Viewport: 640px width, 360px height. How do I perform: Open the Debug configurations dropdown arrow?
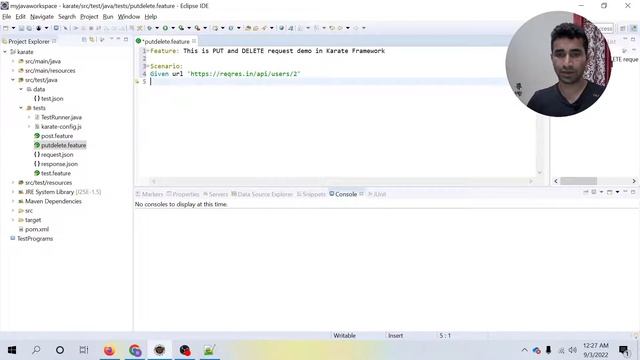[157, 28]
